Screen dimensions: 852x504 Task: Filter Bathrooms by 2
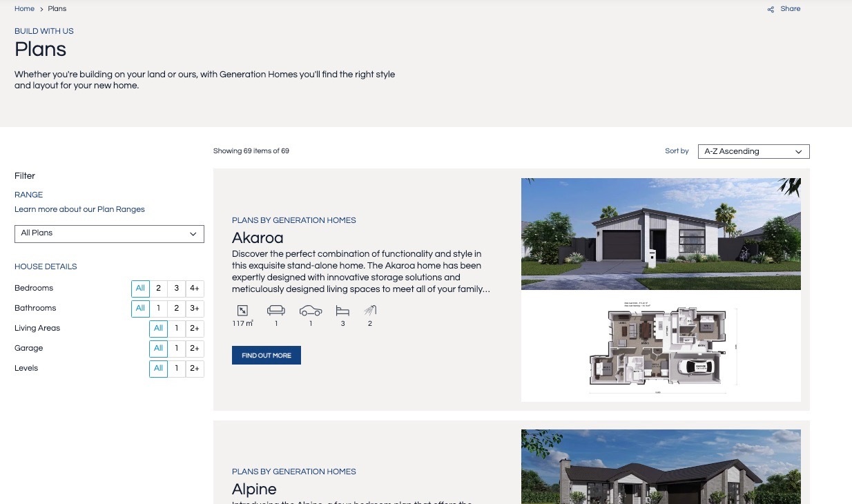(177, 309)
